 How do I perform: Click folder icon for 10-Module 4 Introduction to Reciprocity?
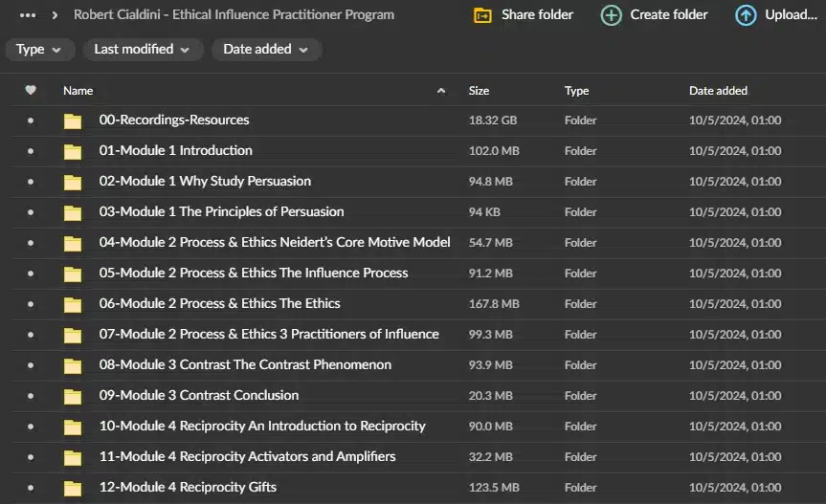tap(73, 427)
